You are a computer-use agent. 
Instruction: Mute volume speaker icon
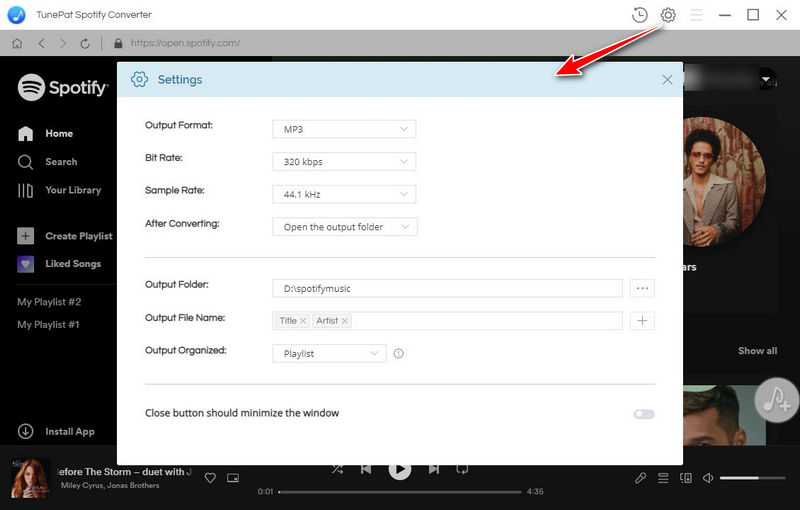(708, 478)
